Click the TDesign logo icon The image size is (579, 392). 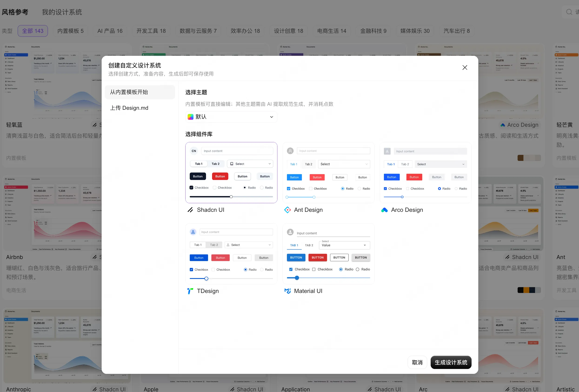coord(190,291)
